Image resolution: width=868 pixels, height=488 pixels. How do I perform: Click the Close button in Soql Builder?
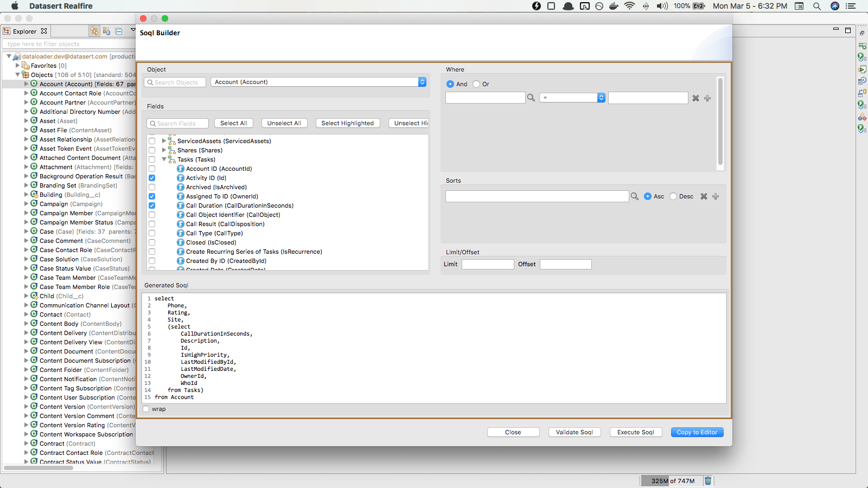[x=513, y=432]
